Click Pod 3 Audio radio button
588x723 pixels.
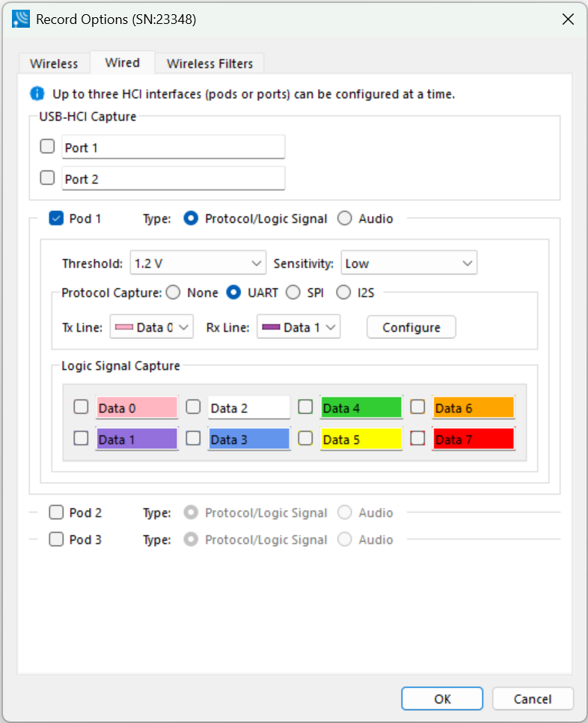[x=345, y=539]
